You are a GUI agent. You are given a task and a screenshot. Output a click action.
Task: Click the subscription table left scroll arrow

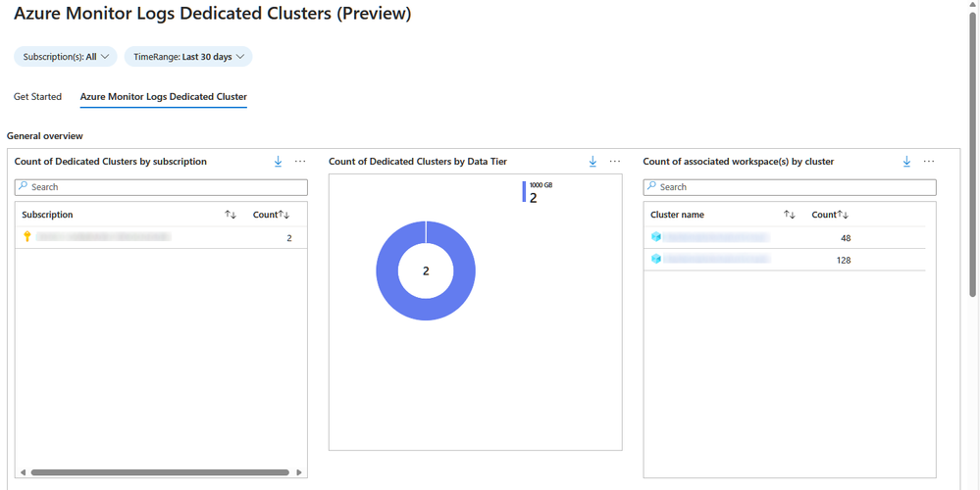(23, 472)
